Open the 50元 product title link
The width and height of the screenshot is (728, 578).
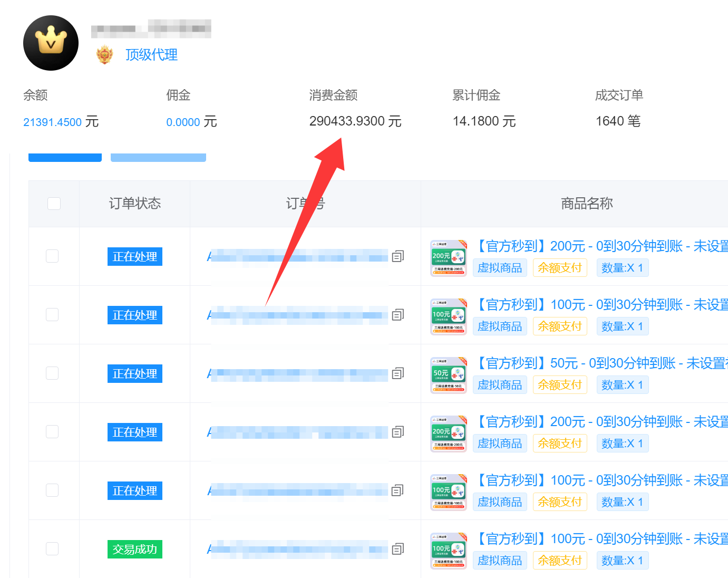[601, 363]
